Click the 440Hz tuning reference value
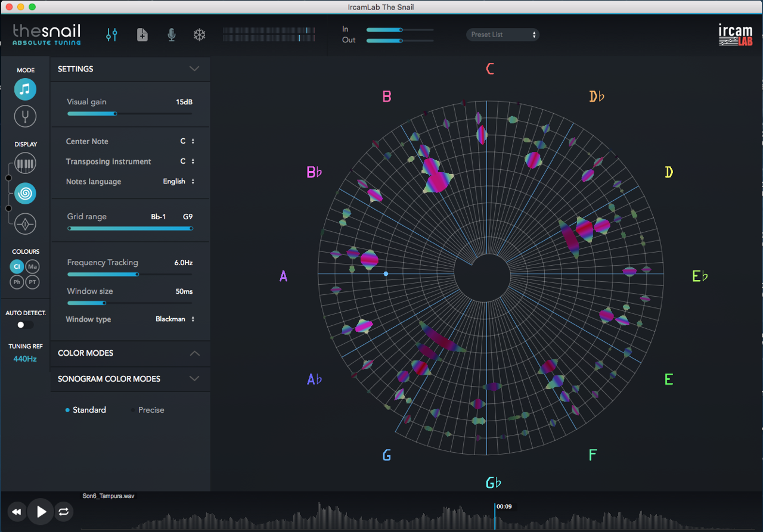The width and height of the screenshot is (763, 532). 25,359
